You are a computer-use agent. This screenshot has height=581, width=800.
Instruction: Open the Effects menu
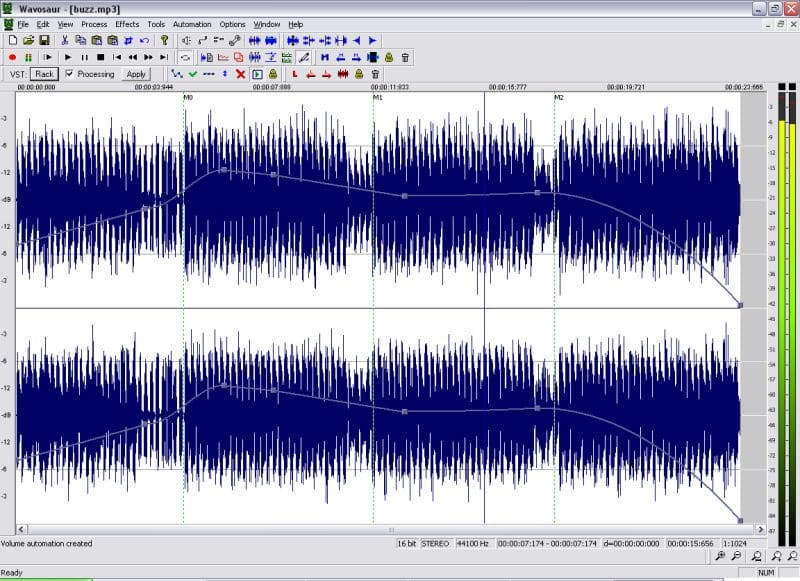click(127, 24)
